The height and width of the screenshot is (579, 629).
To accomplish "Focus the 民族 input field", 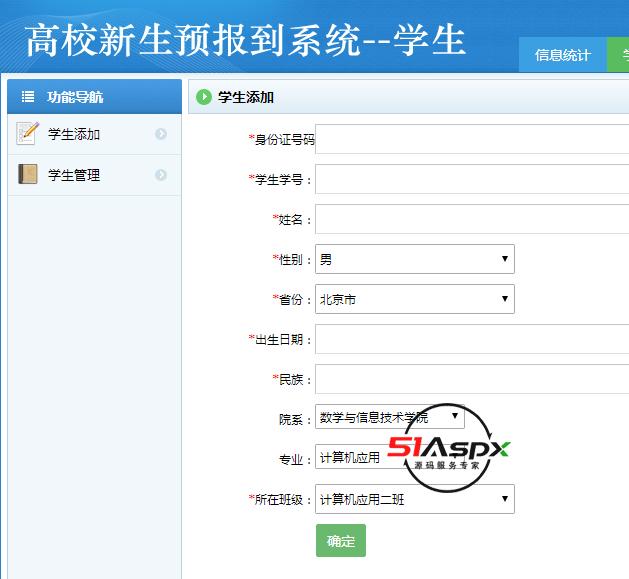I will click(472, 379).
